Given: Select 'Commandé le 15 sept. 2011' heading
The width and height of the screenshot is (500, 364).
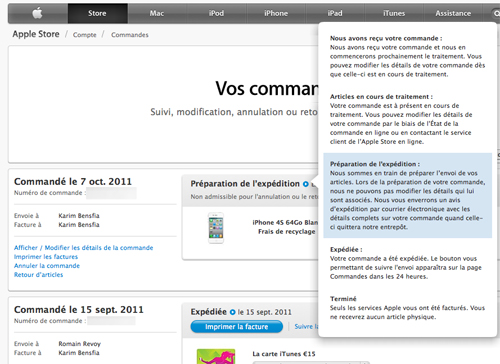Looking at the screenshot, I should pos(79,310).
